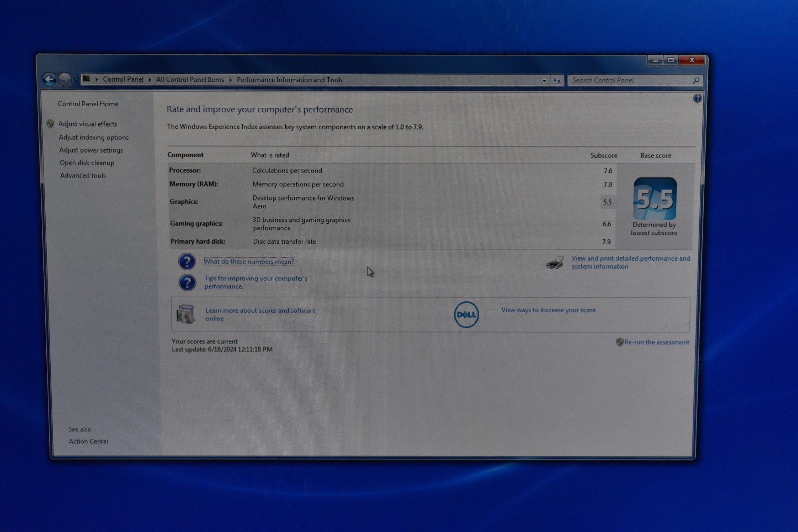
Task: Re-run the assessment
Action: pyautogui.click(x=656, y=342)
